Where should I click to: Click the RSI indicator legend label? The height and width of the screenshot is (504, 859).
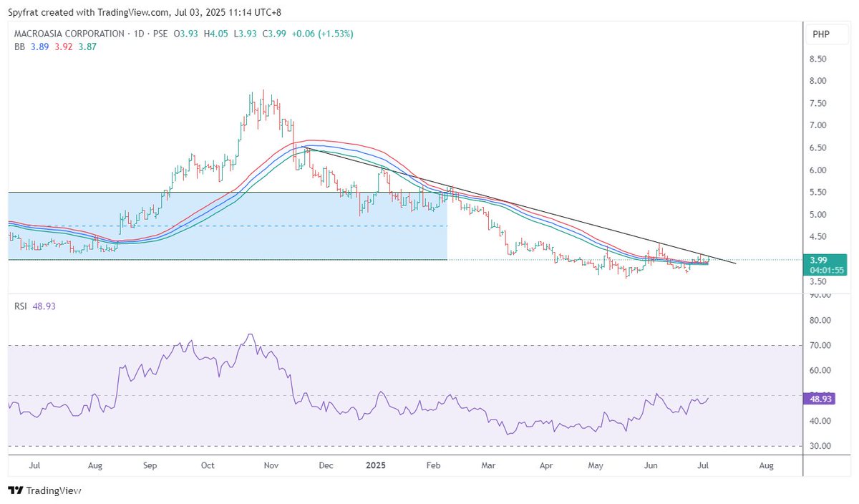[21, 306]
